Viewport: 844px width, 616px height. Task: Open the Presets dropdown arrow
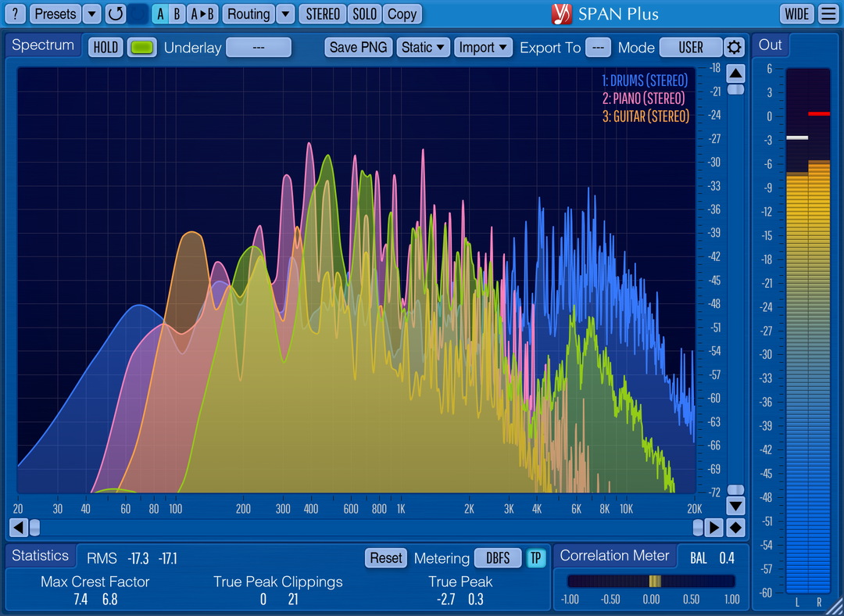click(92, 13)
